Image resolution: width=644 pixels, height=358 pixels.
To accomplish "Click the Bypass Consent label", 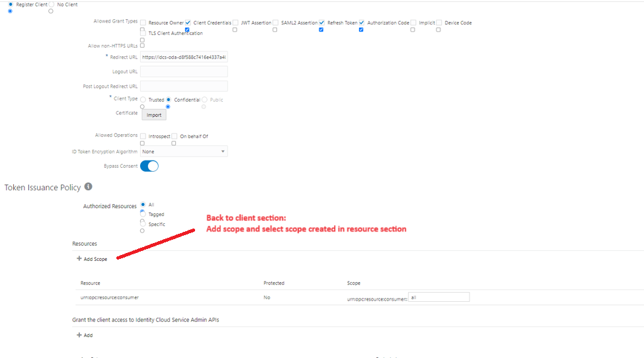I will pyautogui.click(x=121, y=166).
